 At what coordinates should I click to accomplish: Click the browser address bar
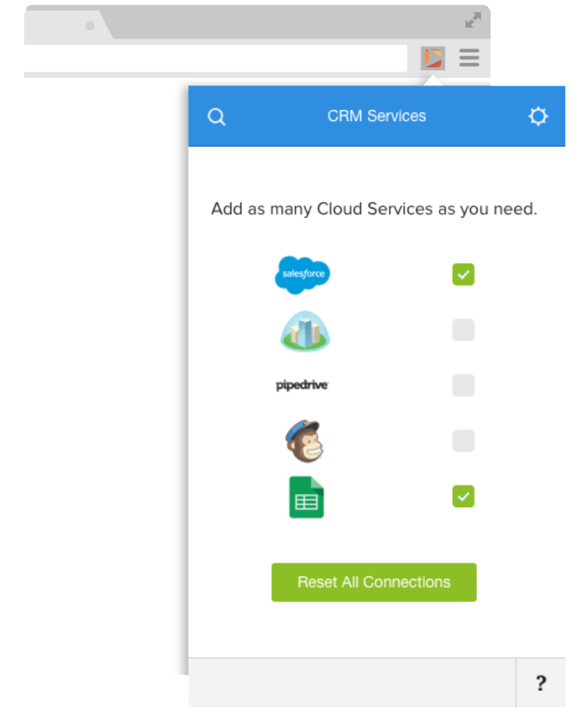[215, 58]
